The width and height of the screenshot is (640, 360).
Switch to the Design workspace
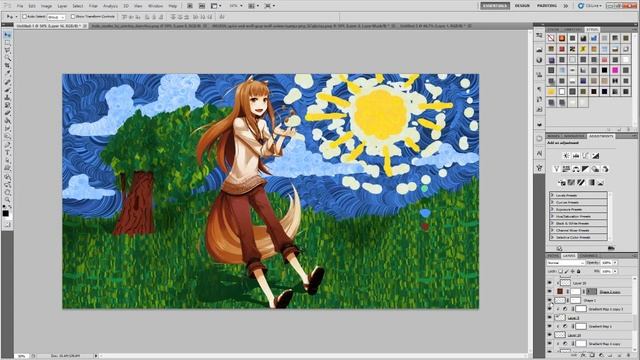point(522,6)
